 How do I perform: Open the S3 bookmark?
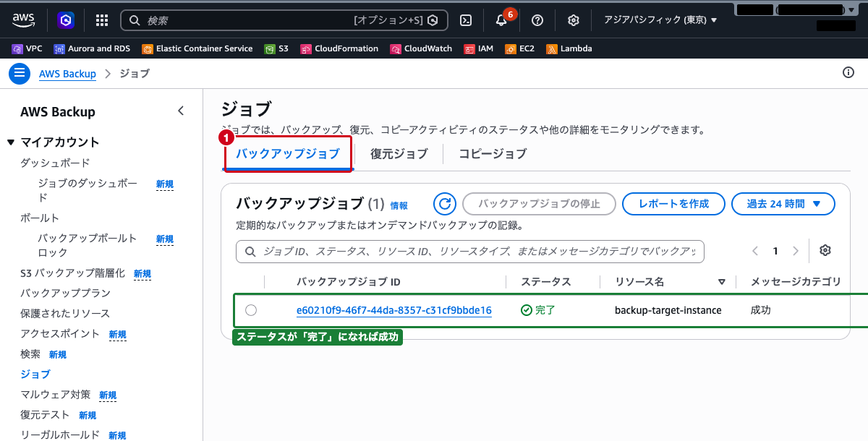(x=276, y=48)
